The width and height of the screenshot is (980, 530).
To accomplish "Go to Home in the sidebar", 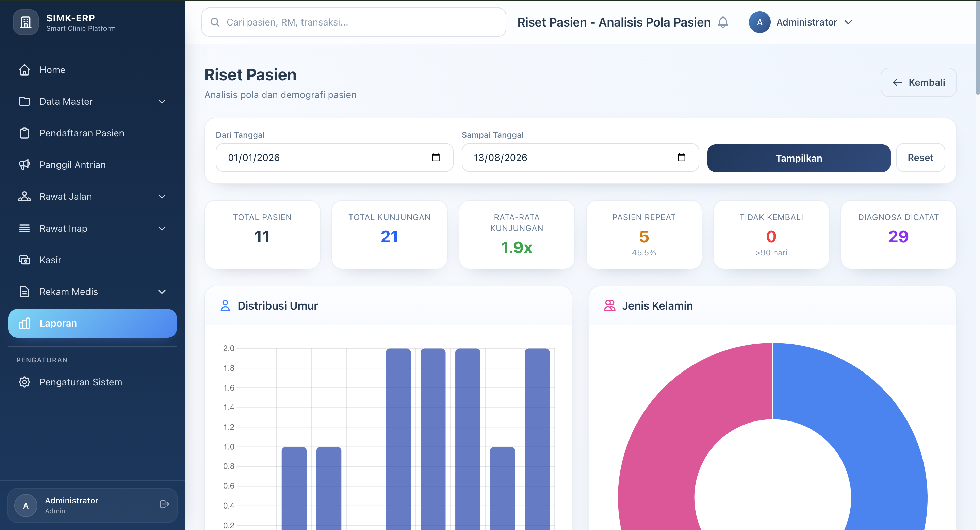I will tap(93, 70).
